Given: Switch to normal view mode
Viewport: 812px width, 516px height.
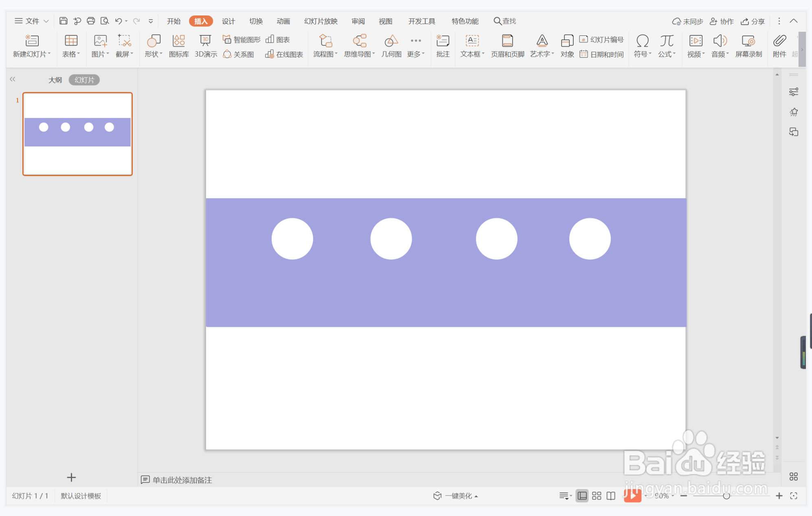Looking at the screenshot, I should 582,496.
